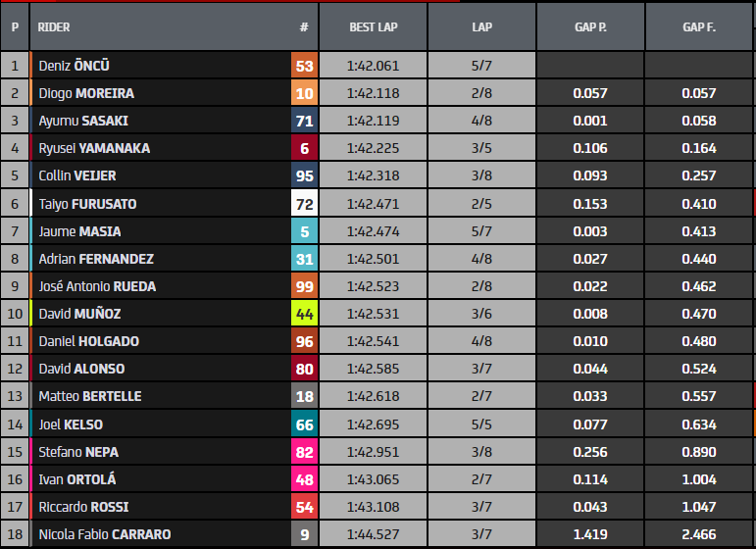Select rider Diogo MOREIRA

[86, 93]
